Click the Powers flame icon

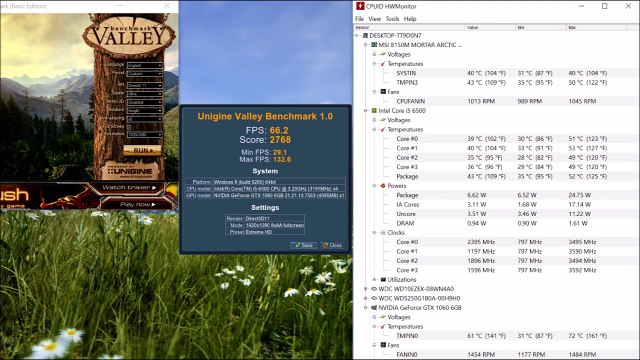(x=383, y=186)
